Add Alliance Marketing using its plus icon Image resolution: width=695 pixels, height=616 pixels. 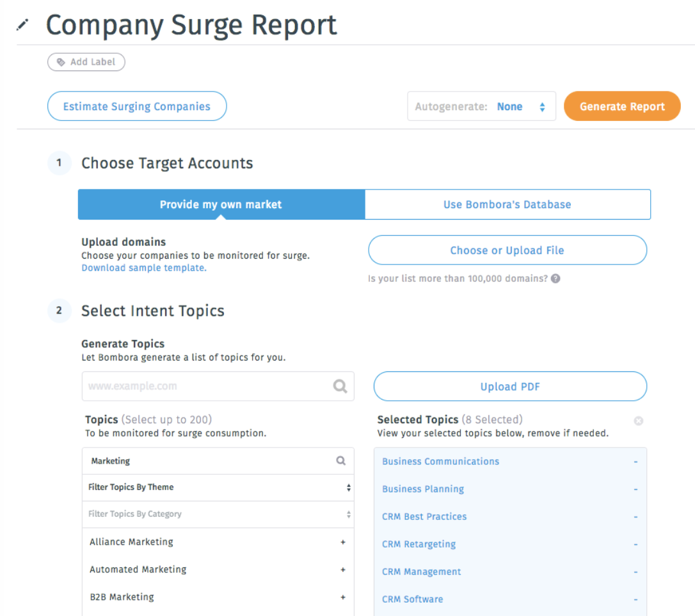(342, 542)
